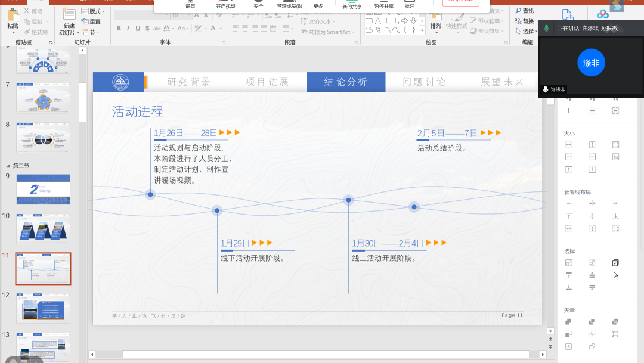
Task: Toggle microphone next to 许涤非 name
Action: [x=545, y=89]
